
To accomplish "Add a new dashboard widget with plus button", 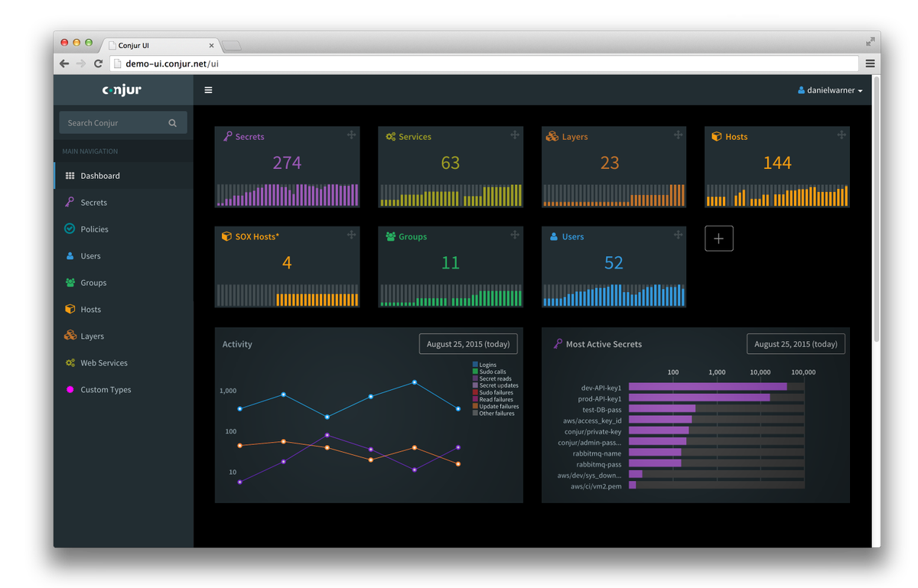I will click(719, 239).
